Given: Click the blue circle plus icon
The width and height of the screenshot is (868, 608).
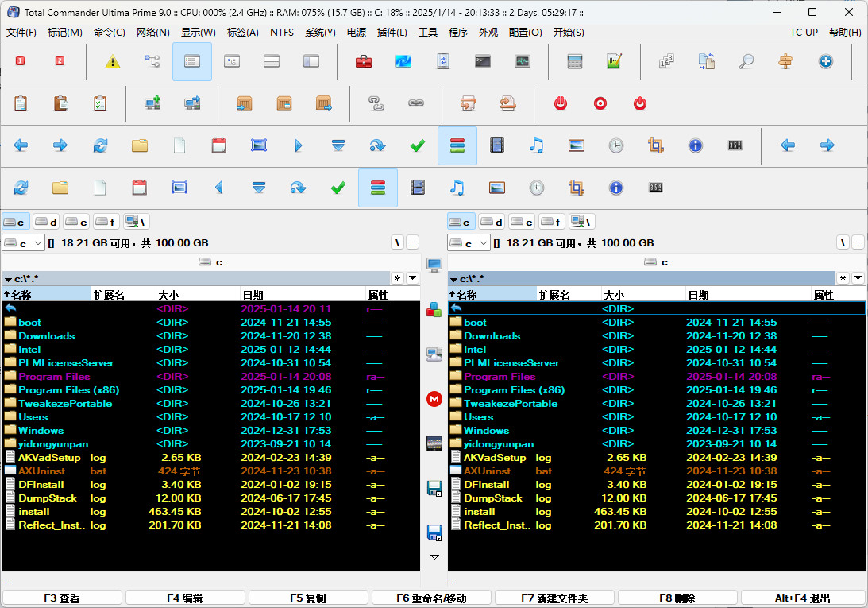Looking at the screenshot, I should tap(825, 61).
